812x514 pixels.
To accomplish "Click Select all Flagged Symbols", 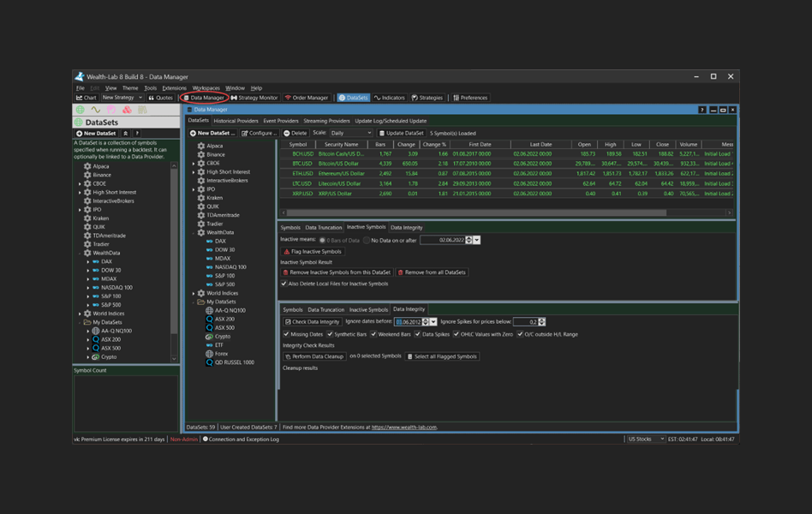I will [x=442, y=356].
